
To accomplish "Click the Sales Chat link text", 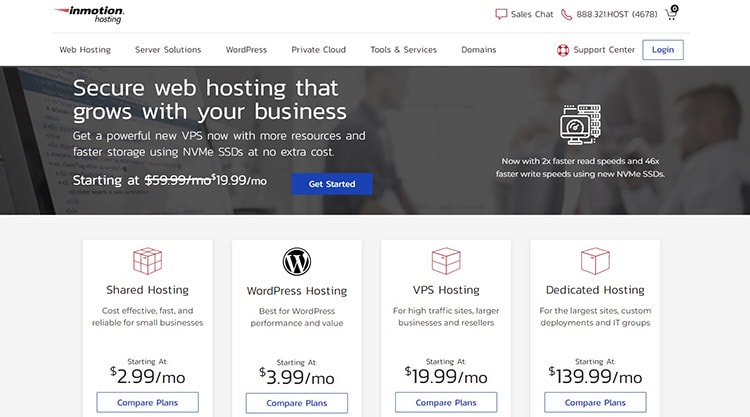I will 532,14.
